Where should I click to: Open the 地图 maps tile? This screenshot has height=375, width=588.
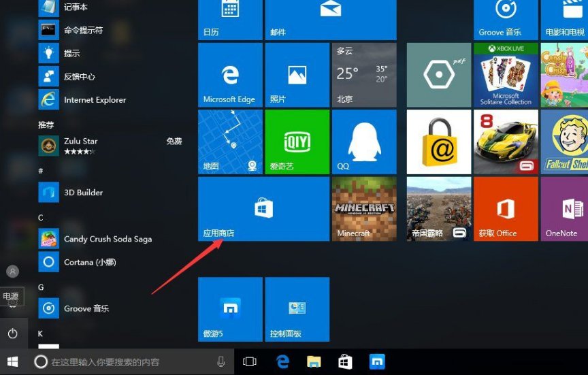click(x=230, y=142)
